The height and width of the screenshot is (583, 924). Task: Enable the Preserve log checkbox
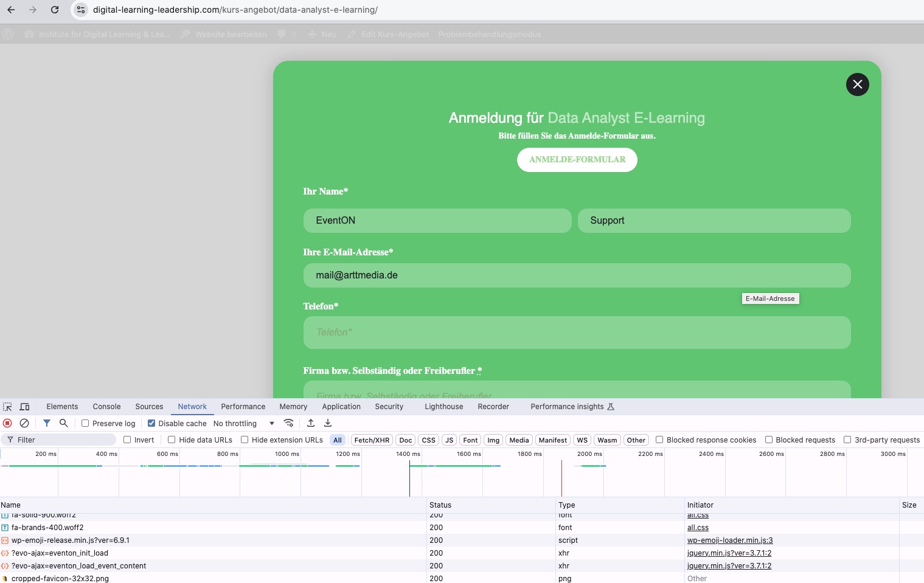click(85, 423)
